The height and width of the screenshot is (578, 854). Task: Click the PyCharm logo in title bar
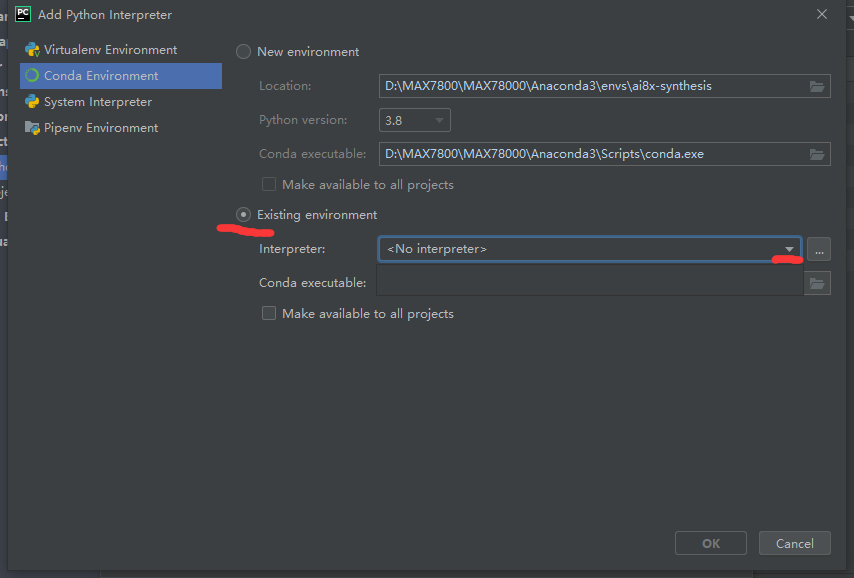(x=22, y=14)
